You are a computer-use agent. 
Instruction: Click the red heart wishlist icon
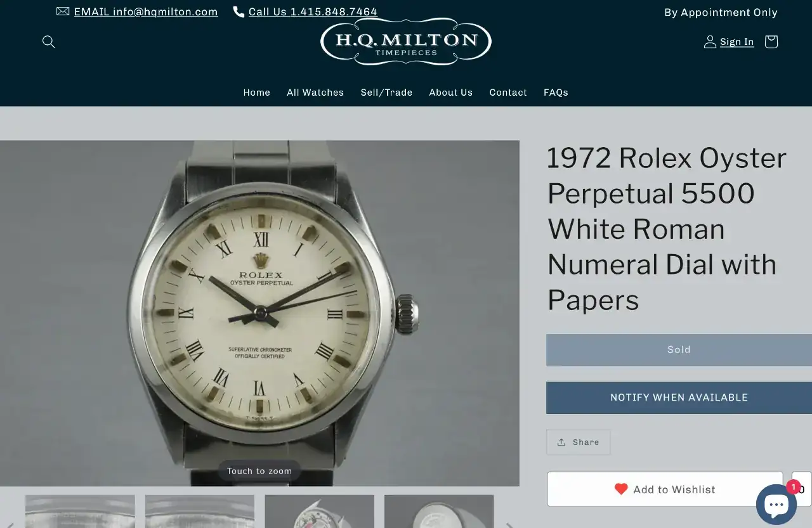621,489
